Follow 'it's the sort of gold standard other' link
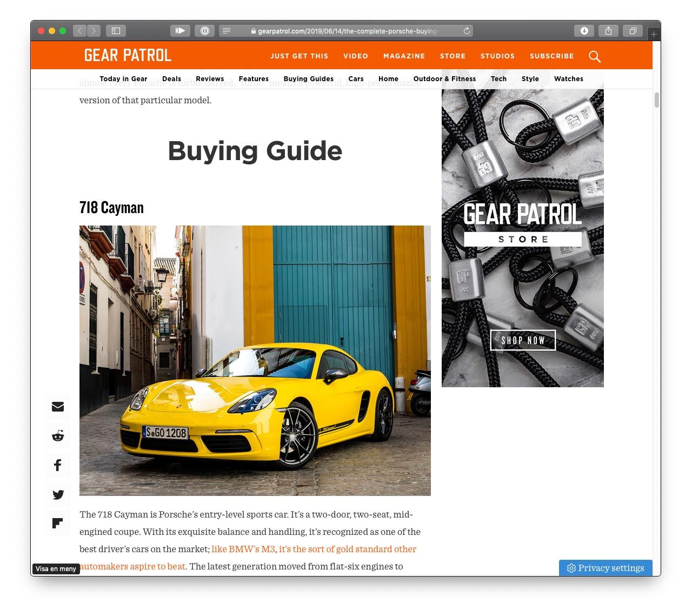Viewport: 692px width, 616px height. point(348,549)
